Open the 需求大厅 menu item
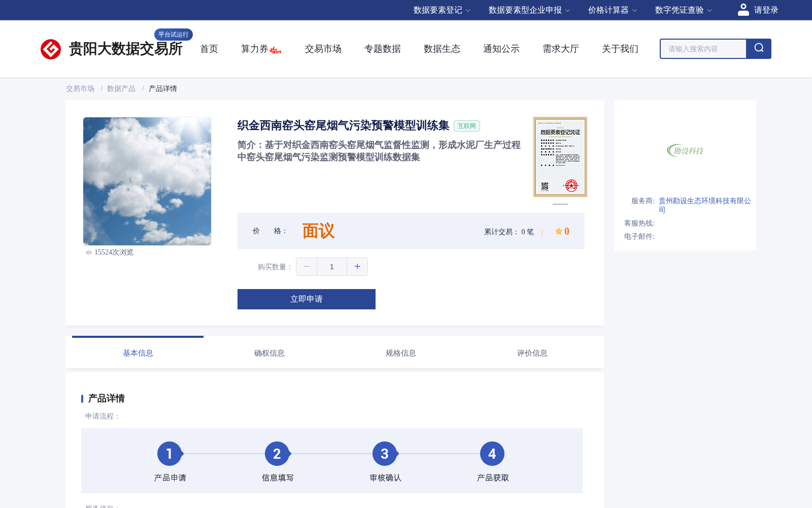Screen dimensions: 812x508 pyautogui.click(x=561, y=49)
